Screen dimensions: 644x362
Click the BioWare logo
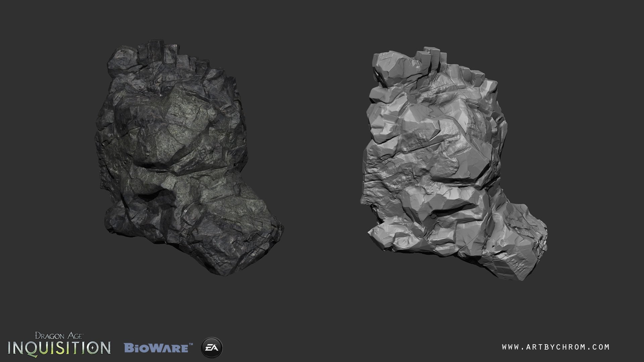pyautogui.click(x=158, y=348)
